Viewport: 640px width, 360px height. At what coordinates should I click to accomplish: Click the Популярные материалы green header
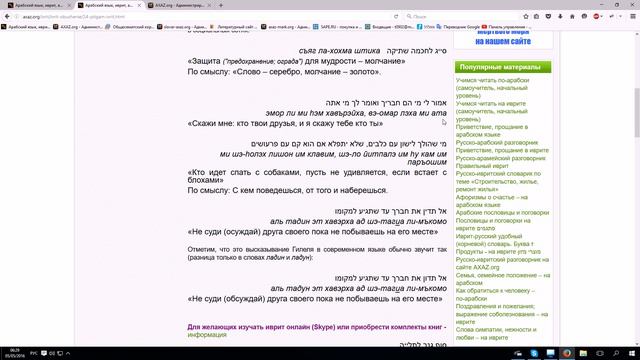point(503,67)
